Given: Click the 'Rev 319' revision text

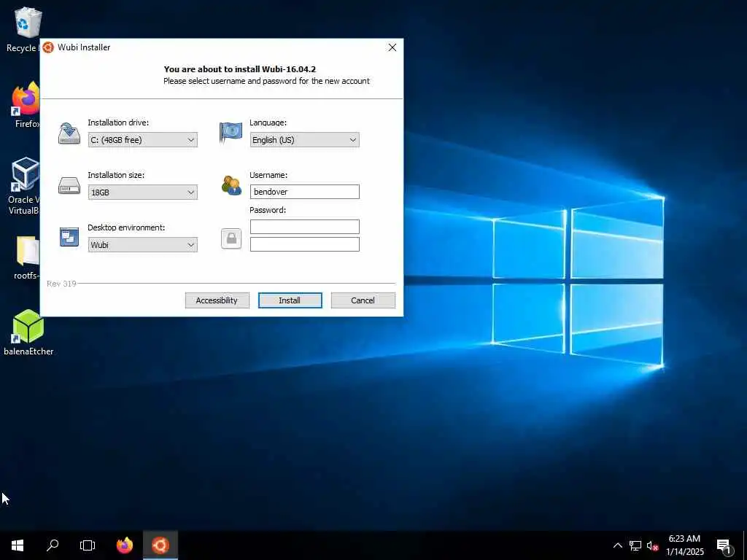Looking at the screenshot, I should tap(61, 284).
